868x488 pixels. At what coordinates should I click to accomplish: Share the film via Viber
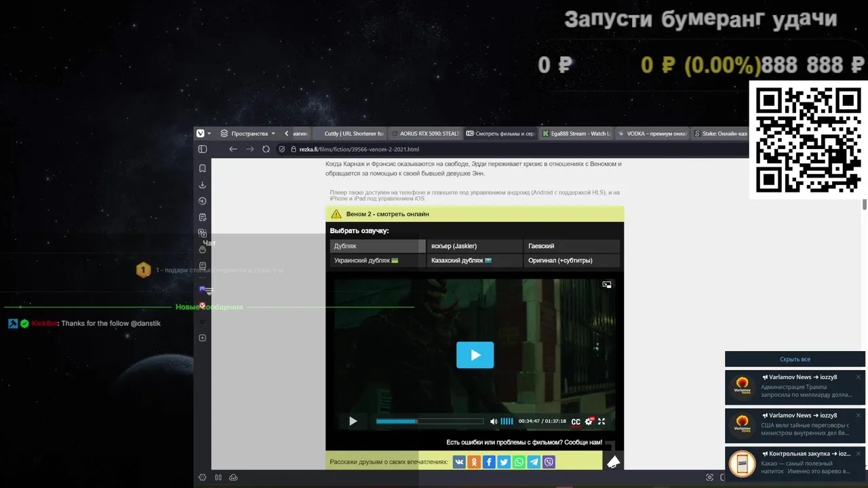tap(549, 462)
